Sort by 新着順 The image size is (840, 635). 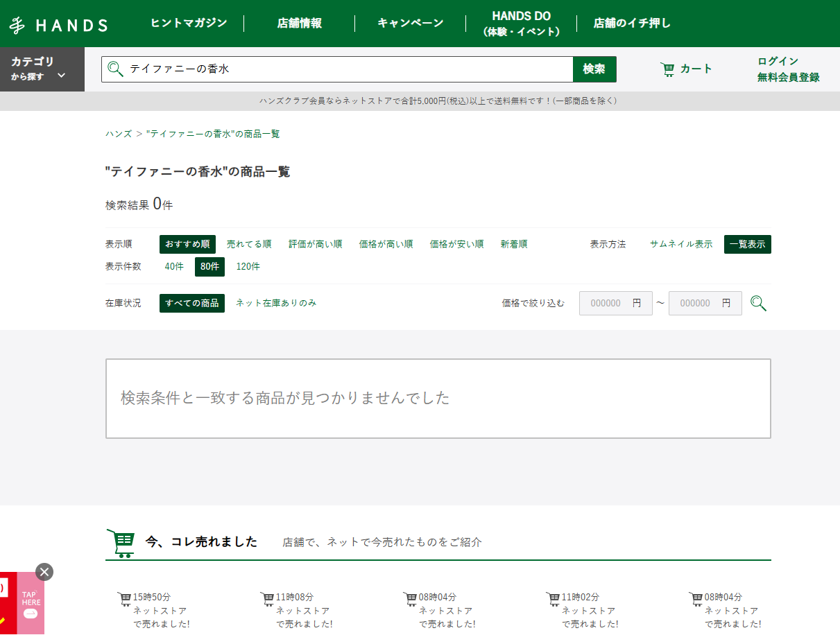[x=514, y=244]
